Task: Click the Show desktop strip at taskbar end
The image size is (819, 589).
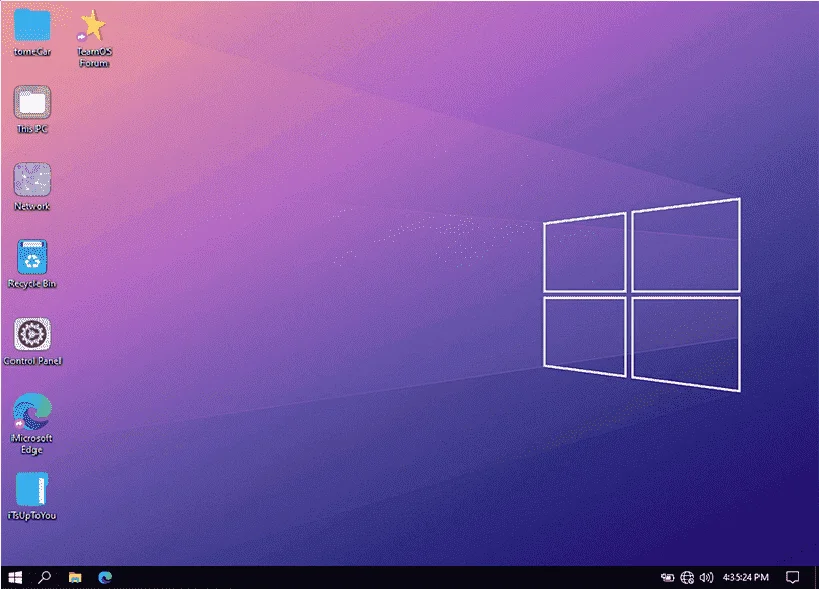Action: [x=816, y=577]
